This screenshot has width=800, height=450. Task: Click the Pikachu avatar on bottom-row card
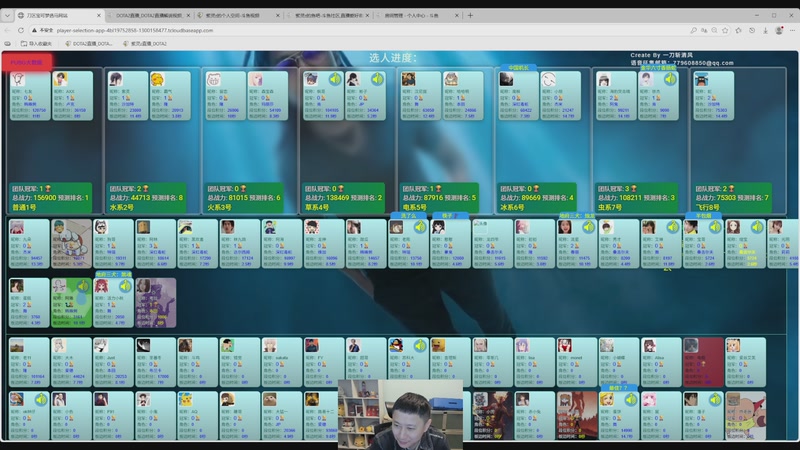tap(186, 399)
